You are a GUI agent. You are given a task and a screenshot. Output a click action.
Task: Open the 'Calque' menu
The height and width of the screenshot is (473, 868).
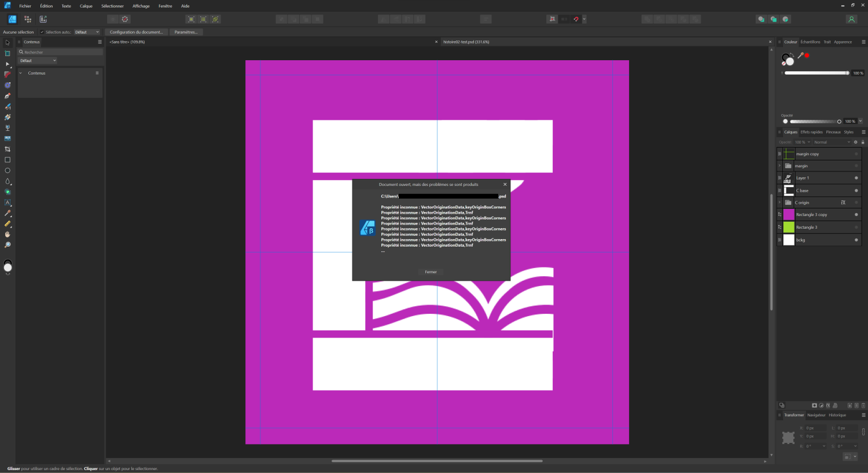[86, 6]
